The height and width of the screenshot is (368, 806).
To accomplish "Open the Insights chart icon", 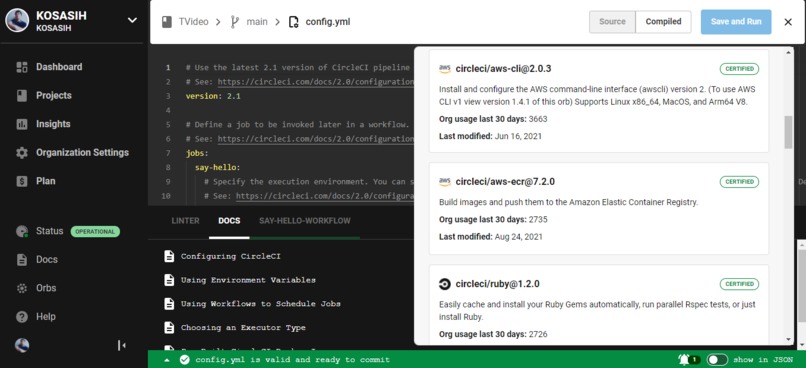I will pos(22,124).
